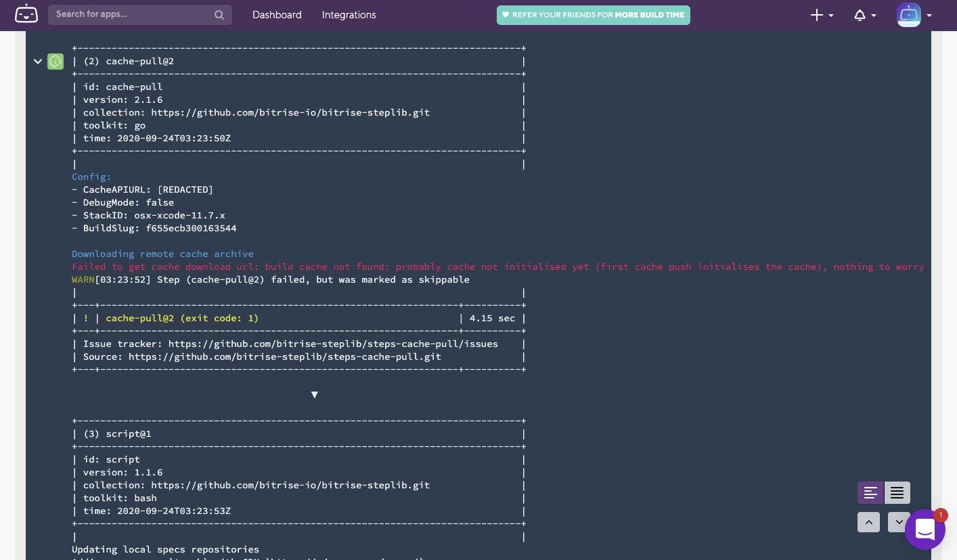This screenshot has height=560, width=957.
Task: Click the search magnifier icon
Action: (x=219, y=15)
